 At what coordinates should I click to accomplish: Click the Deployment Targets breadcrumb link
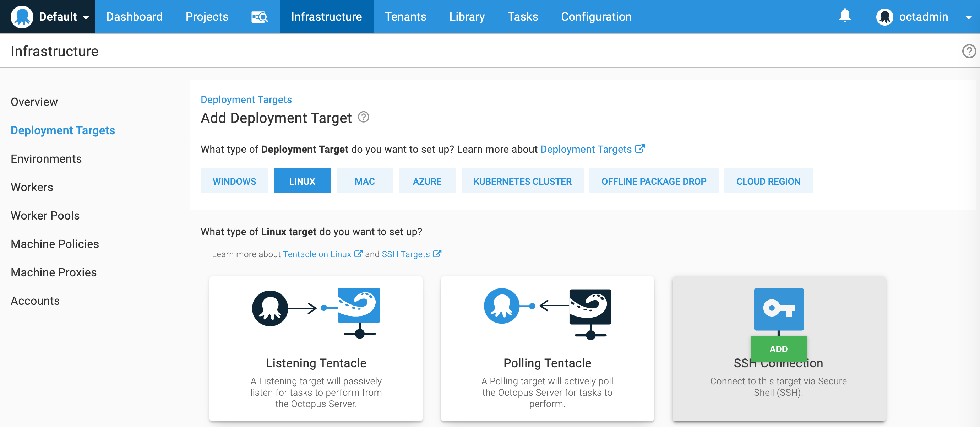pyautogui.click(x=246, y=99)
